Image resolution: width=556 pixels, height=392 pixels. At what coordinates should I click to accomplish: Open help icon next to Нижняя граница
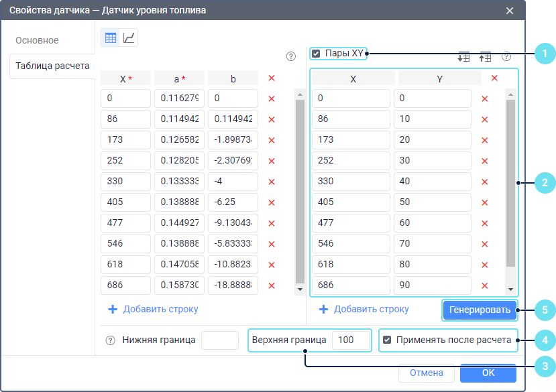pos(111,340)
